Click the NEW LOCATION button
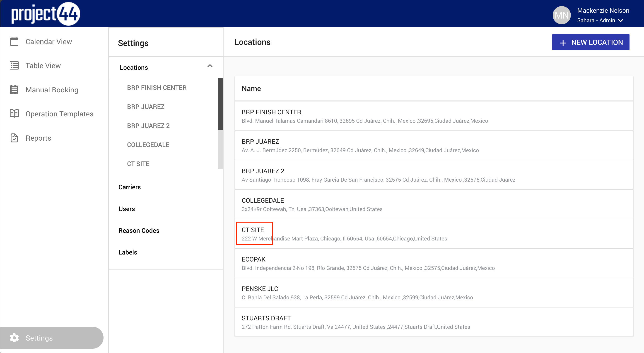 [590, 42]
